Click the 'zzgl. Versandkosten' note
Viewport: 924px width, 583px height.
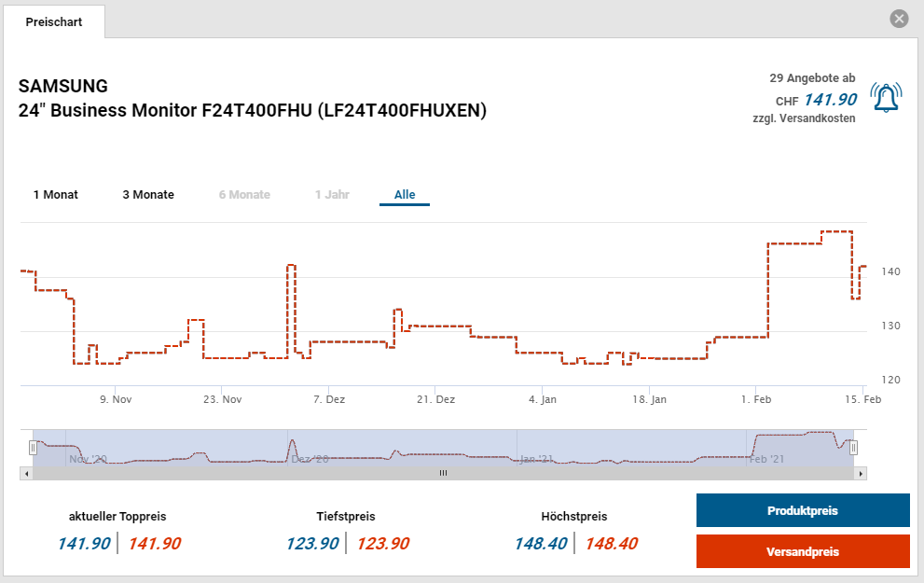tap(804, 118)
